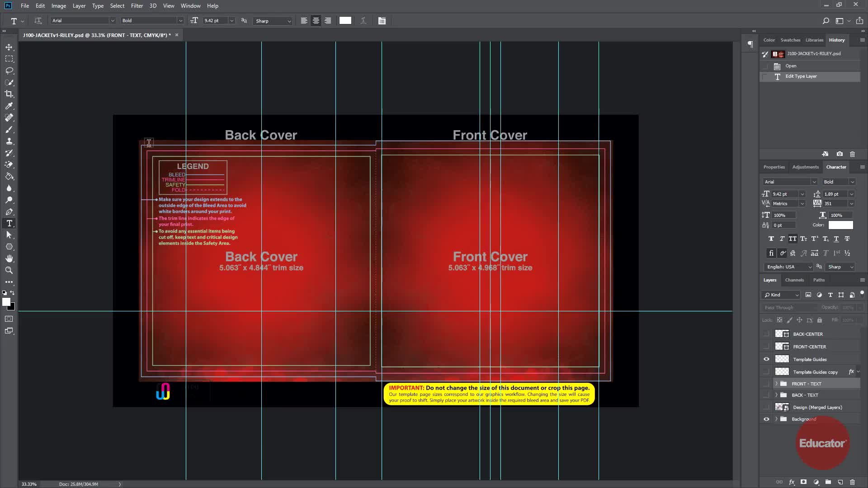The image size is (868, 488).
Task: Open the anti-aliasing Sharp dropdown in options bar
Action: [x=274, y=21]
